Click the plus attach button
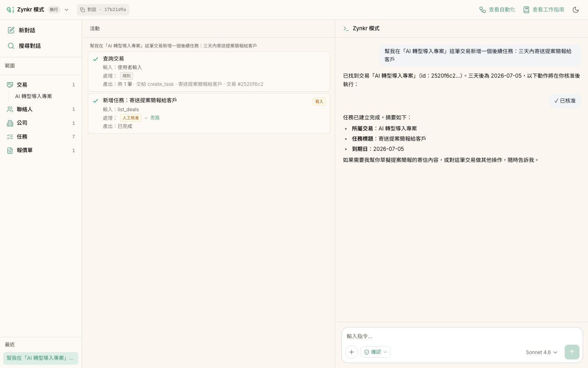The height and width of the screenshot is (368, 588). [352, 352]
